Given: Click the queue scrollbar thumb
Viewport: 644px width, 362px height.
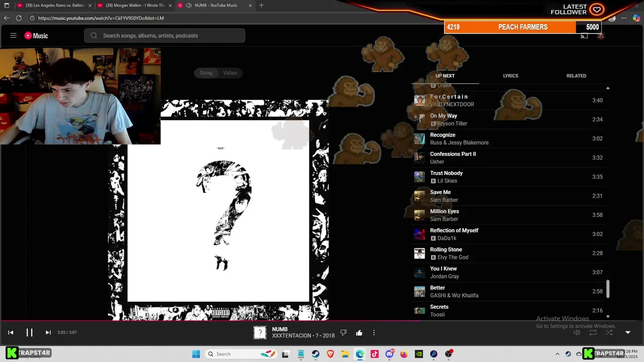Looking at the screenshot, I should coord(608,289).
